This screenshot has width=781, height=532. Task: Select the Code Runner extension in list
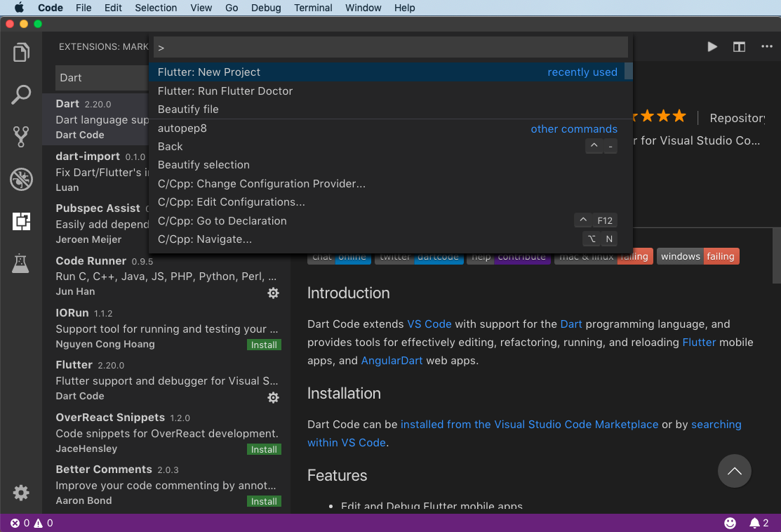click(x=166, y=276)
